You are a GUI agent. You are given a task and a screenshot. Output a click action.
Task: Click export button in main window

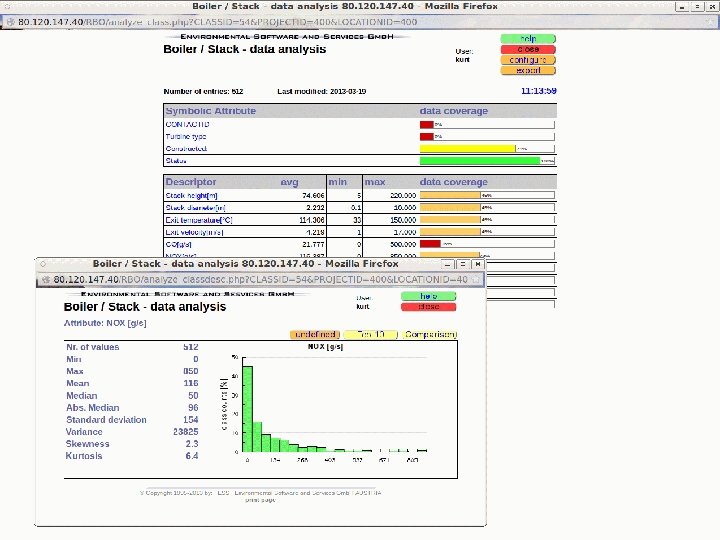tap(528, 70)
